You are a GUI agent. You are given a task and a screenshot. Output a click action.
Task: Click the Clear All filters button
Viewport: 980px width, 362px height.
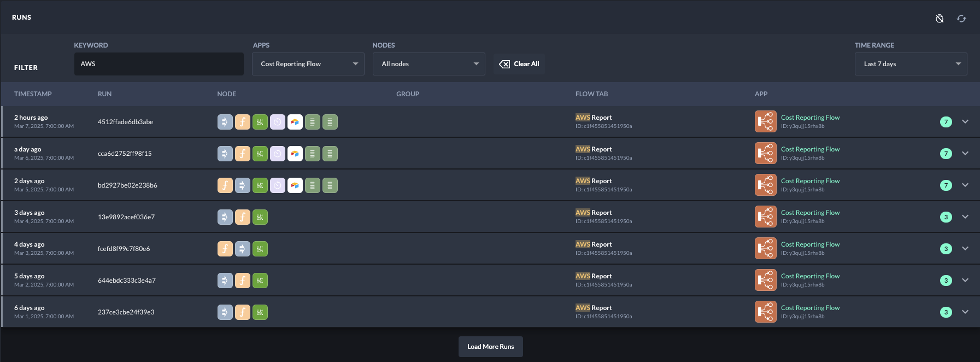(519, 64)
